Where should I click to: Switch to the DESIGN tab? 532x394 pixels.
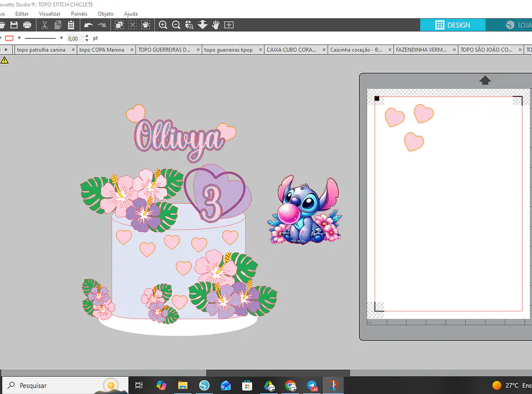click(453, 25)
